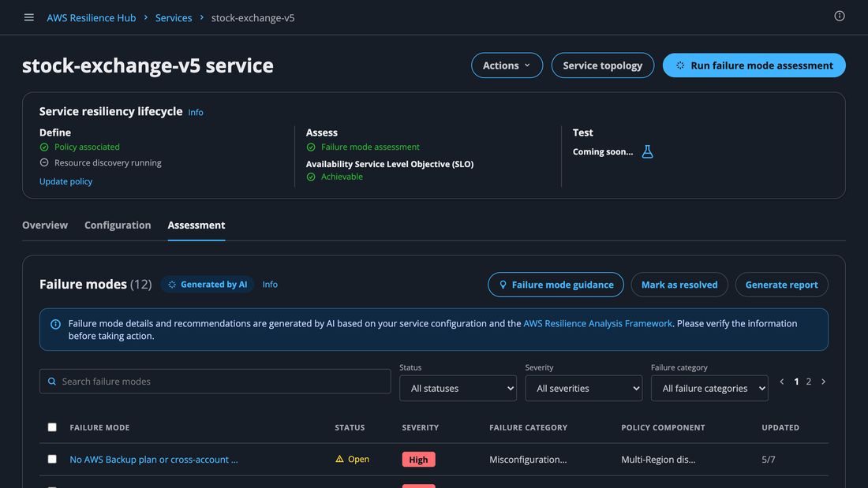The image size is (868, 488).
Task: Click the green check next to Achievable
Action: click(x=311, y=177)
